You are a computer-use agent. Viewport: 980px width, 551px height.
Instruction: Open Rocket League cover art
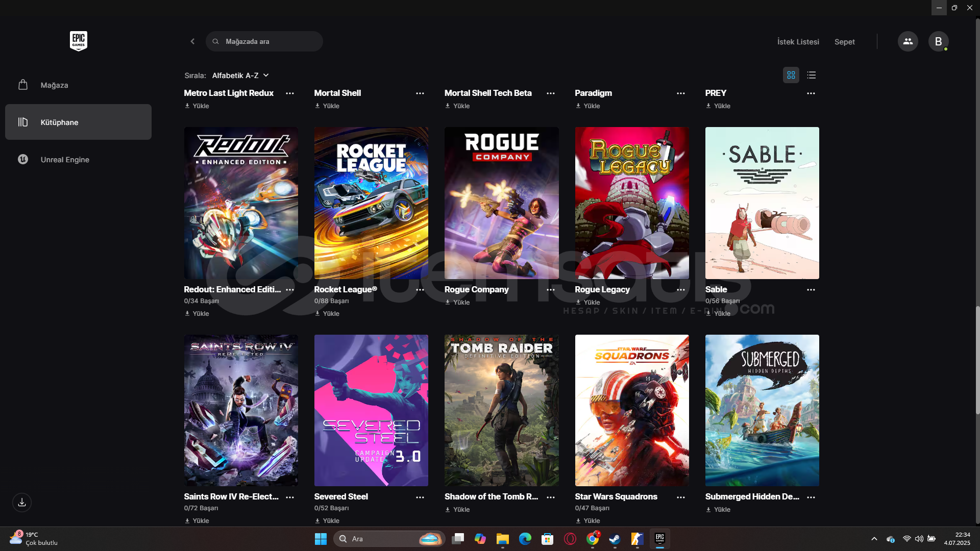point(371,203)
